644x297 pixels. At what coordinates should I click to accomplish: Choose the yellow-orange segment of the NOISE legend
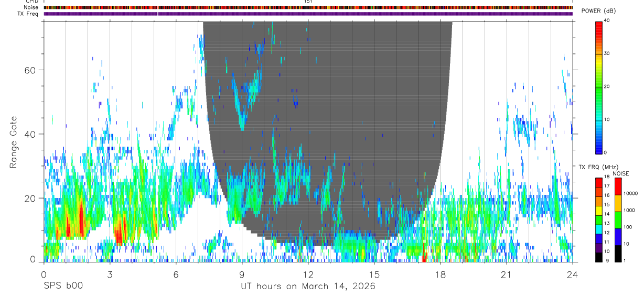618,203
